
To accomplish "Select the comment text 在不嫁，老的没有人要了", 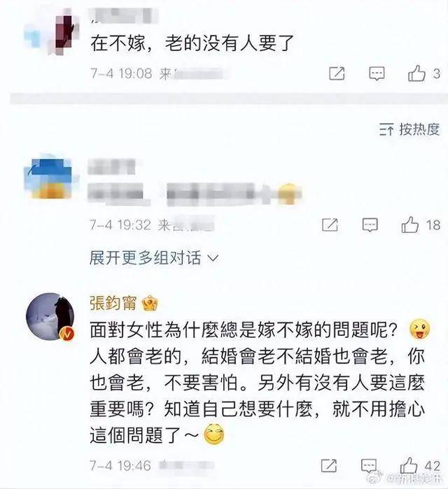I will coord(192,43).
